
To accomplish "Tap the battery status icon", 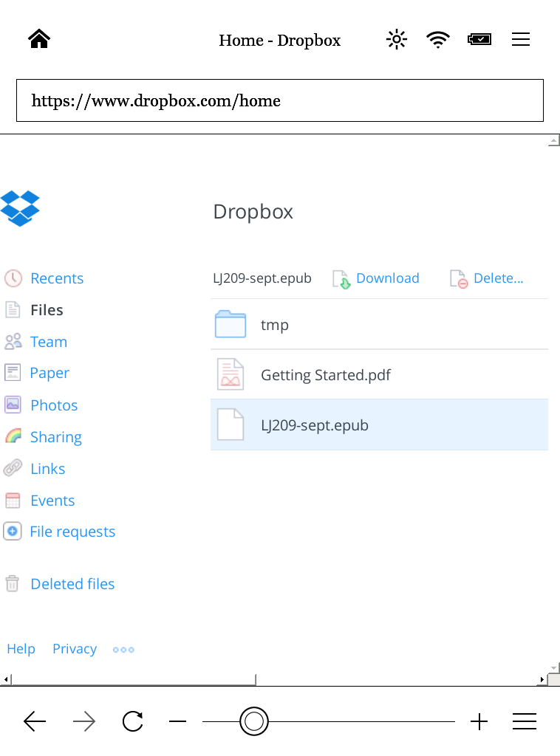I will pos(479,39).
